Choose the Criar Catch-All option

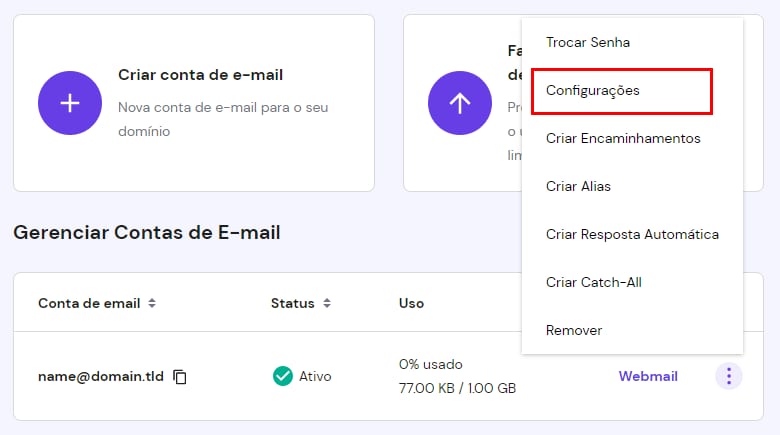[x=594, y=282]
